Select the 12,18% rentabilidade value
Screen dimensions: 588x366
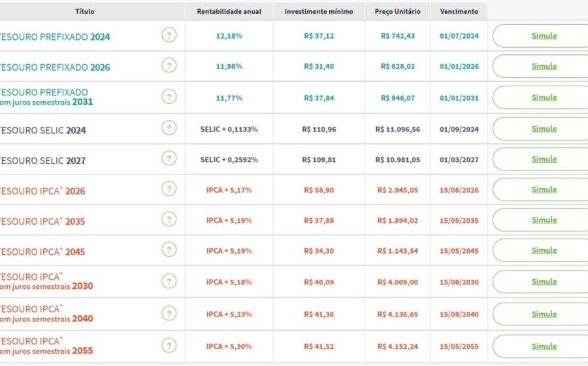(x=229, y=36)
